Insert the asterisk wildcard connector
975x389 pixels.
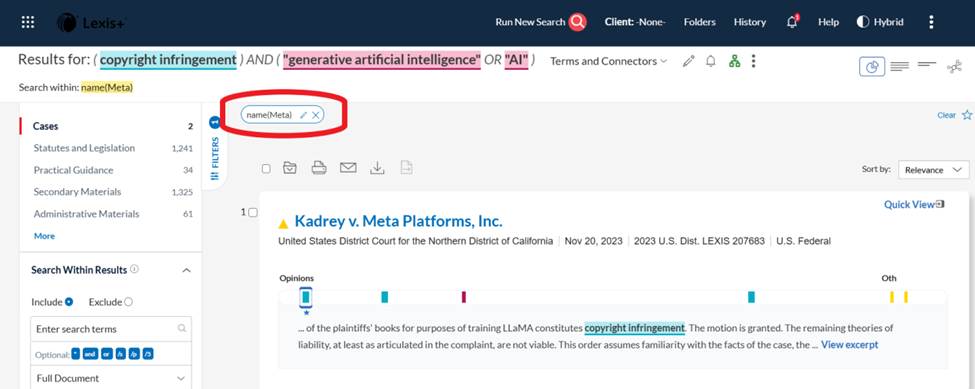coord(76,354)
